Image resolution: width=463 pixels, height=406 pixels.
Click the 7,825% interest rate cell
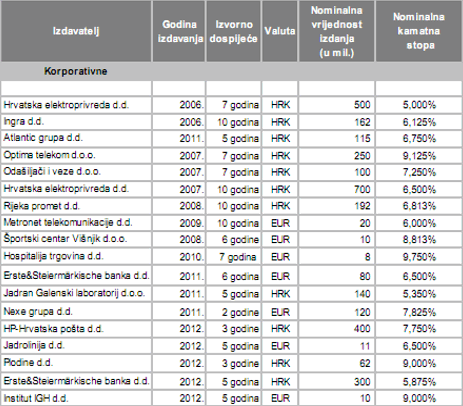[419, 312]
